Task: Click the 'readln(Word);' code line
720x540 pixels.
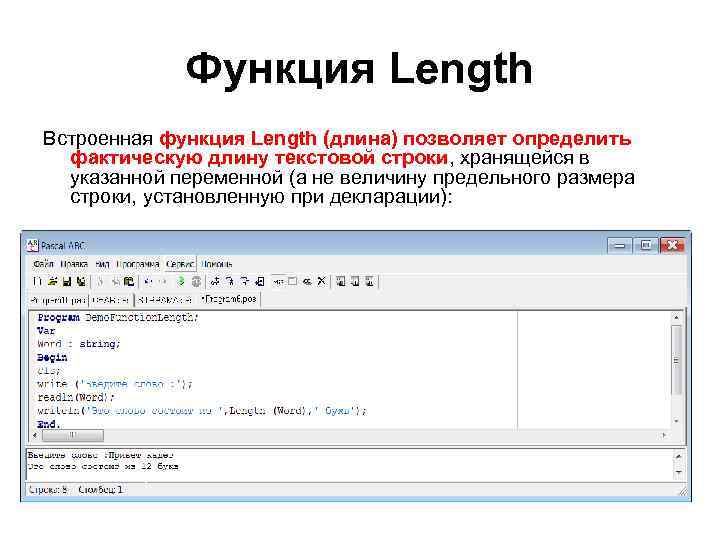Action: pyautogui.click(x=76, y=397)
